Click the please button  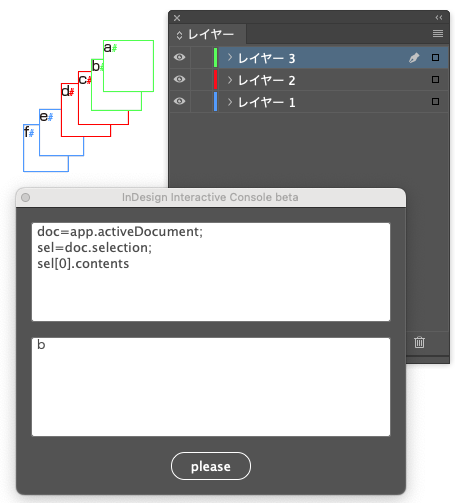pos(211,466)
